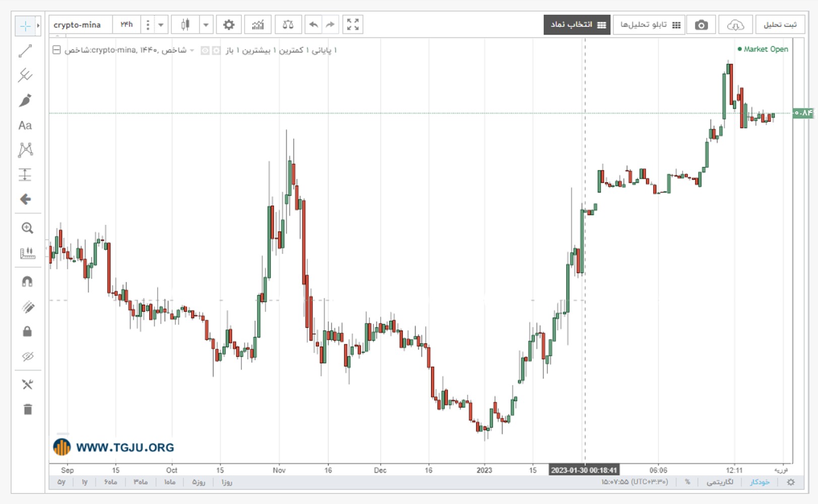The width and height of the screenshot is (818, 504).
Task: Redo the last chart action
Action: click(x=330, y=24)
